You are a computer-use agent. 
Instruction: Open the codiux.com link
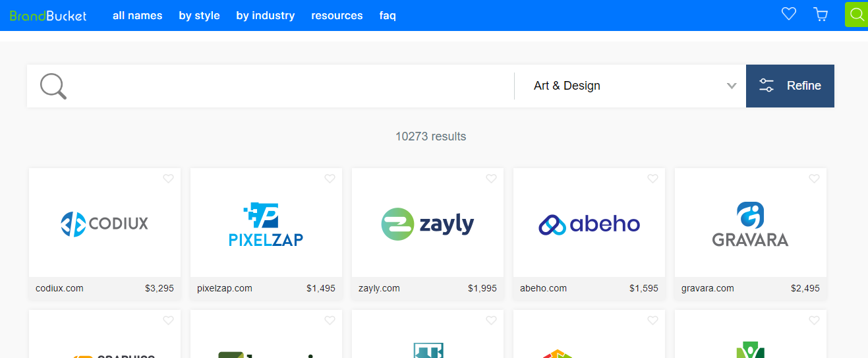(59, 288)
